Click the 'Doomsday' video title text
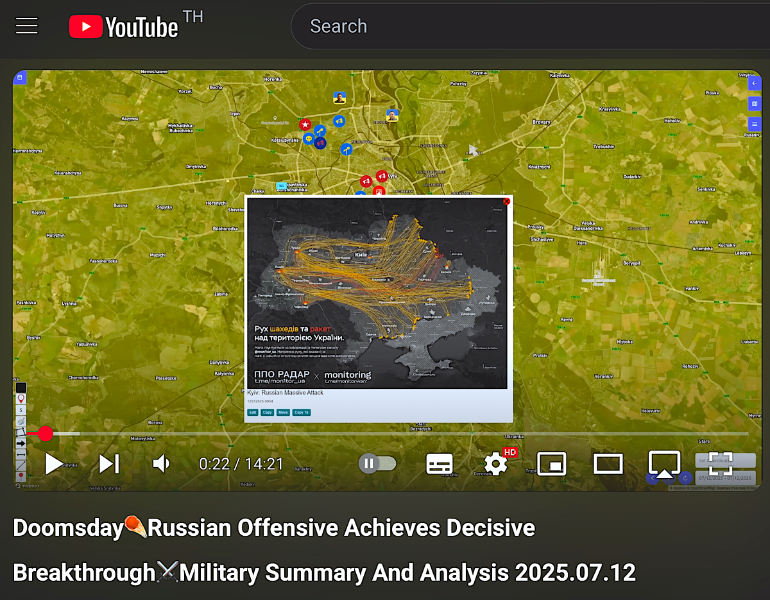 [x=68, y=528]
